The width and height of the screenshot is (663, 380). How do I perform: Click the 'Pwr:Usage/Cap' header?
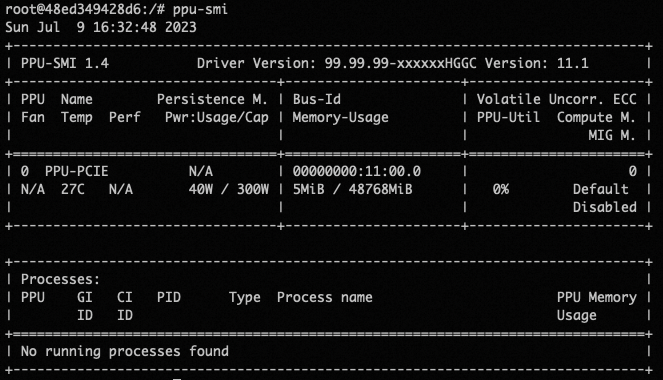216,118
